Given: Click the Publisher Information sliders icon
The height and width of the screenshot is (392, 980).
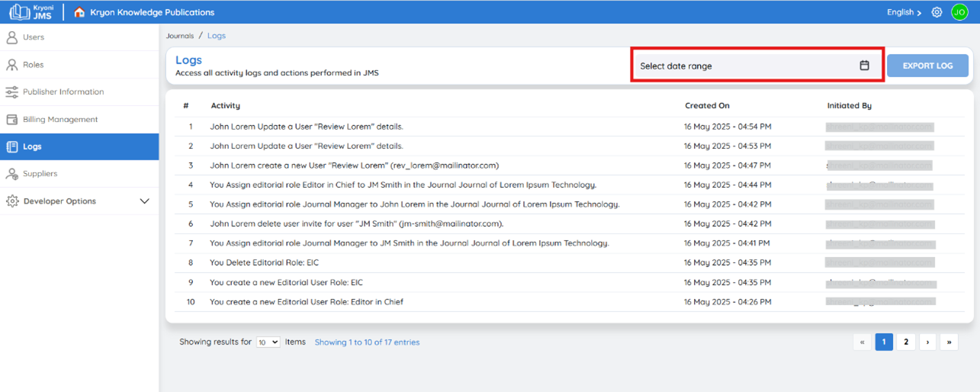Looking at the screenshot, I should pyautogui.click(x=11, y=92).
